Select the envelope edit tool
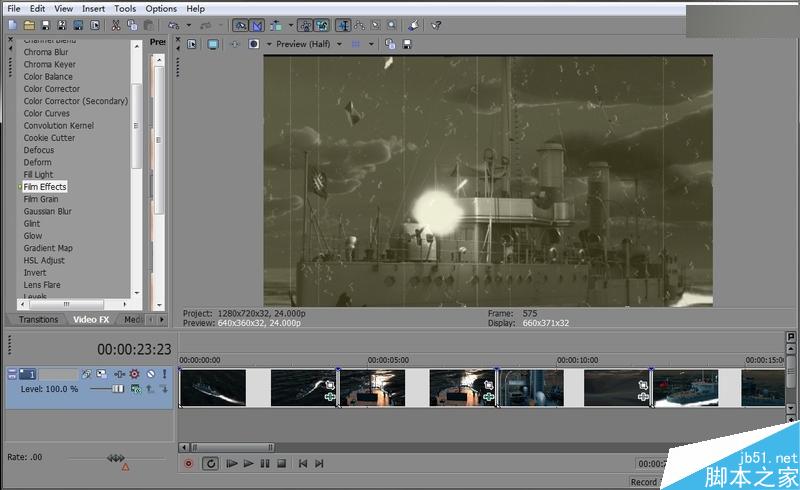 [x=360, y=25]
